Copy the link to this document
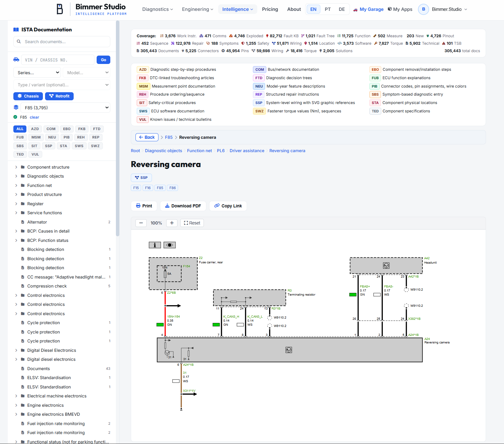The height and width of the screenshot is (444, 504). click(x=228, y=206)
